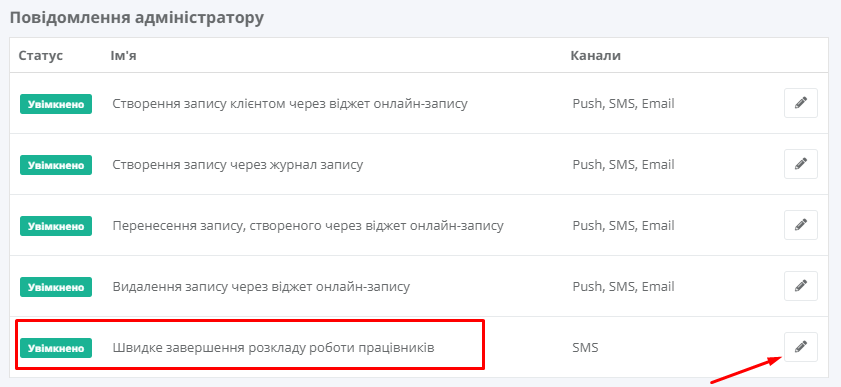
Task: Toggle Увімкнено status of widget booking creation
Action: pyautogui.click(x=56, y=104)
